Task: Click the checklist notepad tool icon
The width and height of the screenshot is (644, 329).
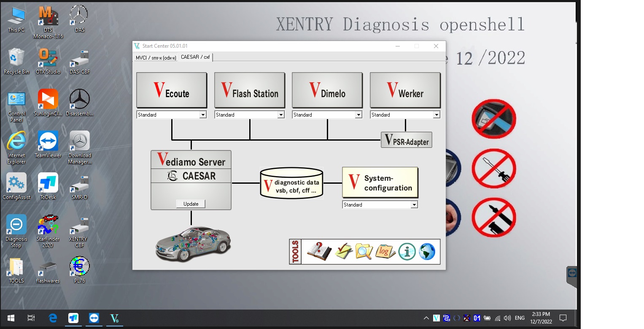Action: pyautogui.click(x=344, y=252)
